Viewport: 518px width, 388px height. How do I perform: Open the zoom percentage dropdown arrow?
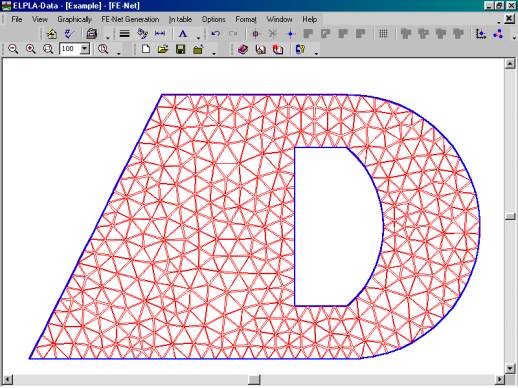(85, 49)
